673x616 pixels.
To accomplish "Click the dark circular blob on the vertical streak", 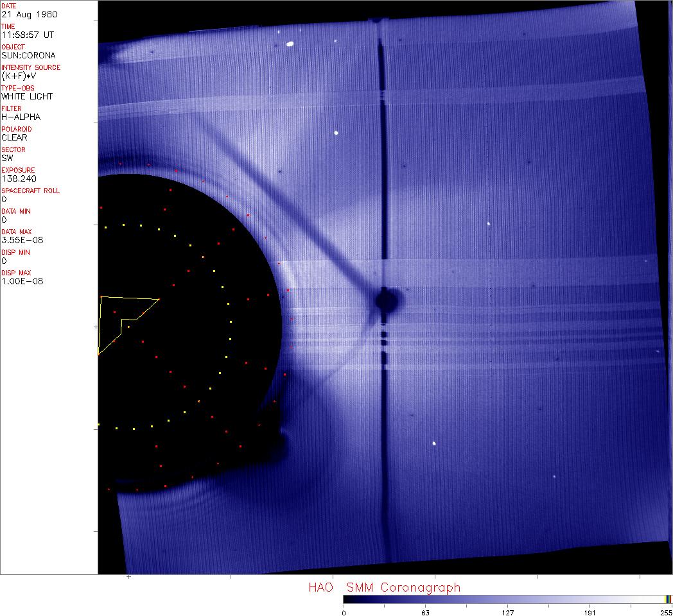I will tap(387, 299).
